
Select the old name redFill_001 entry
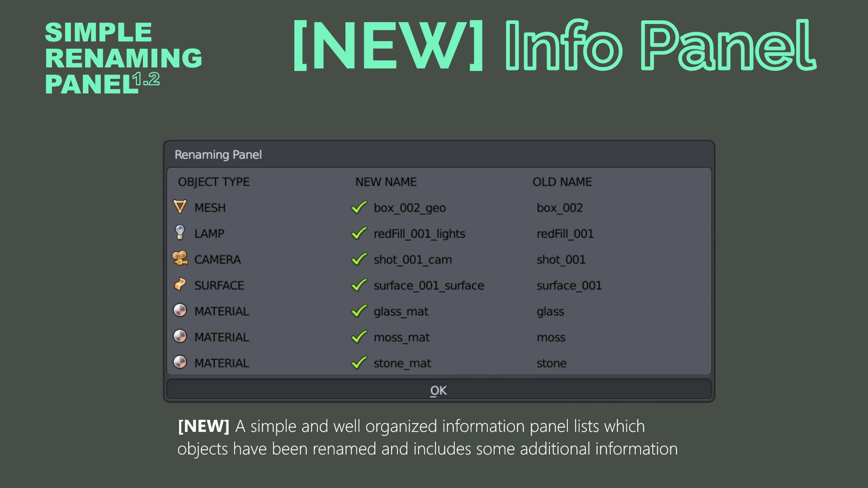pos(565,234)
